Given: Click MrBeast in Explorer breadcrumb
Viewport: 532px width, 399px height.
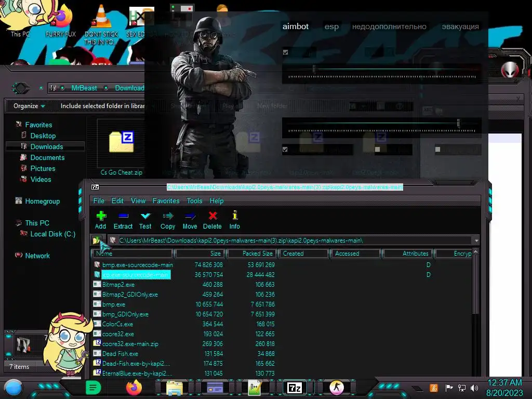Looking at the screenshot, I should (84, 88).
